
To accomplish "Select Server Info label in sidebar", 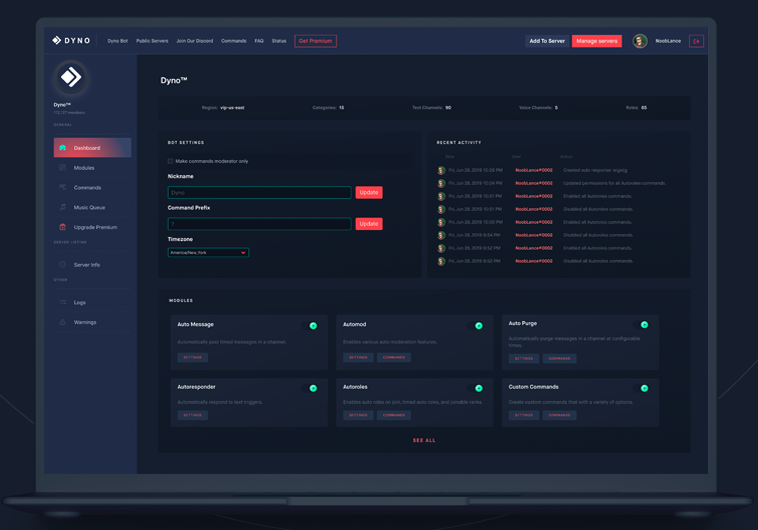I will (x=87, y=265).
